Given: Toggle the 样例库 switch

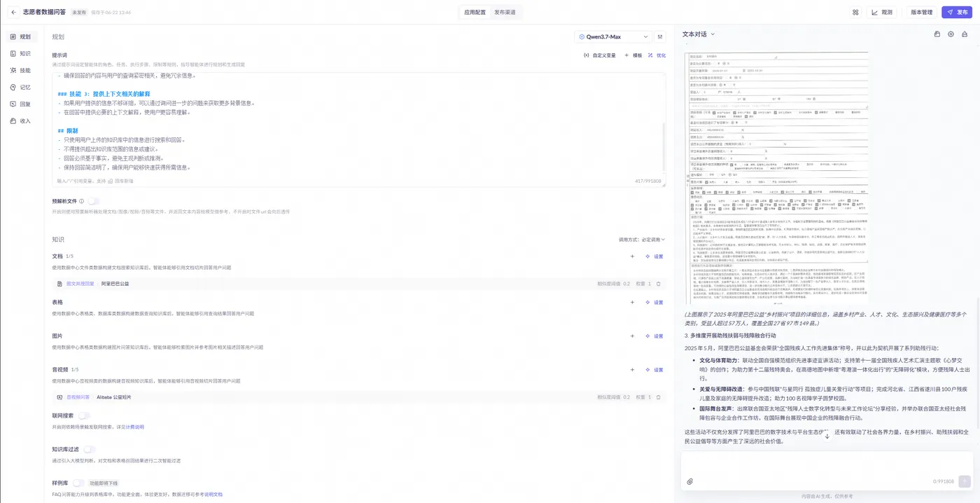Looking at the screenshot, I should [78, 483].
